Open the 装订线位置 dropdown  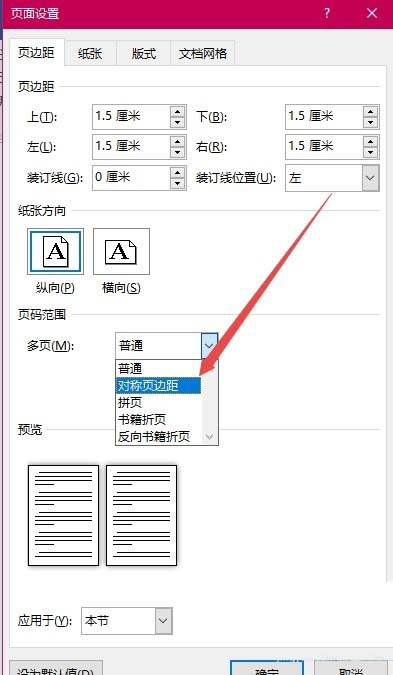(x=370, y=177)
